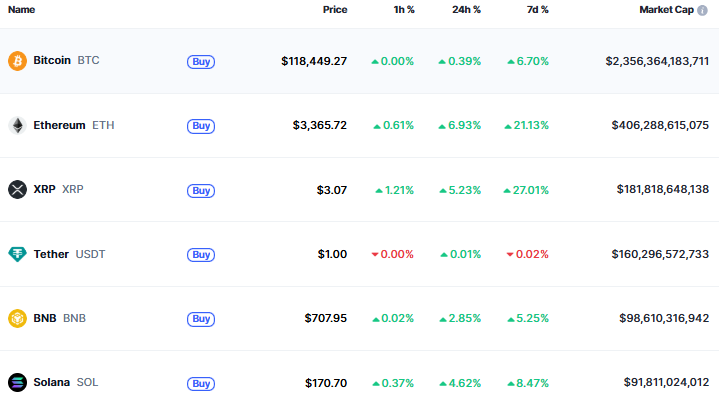Click the teal Tether logo icon
This screenshot has width=719, height=407.
click(x=17, y=254)
